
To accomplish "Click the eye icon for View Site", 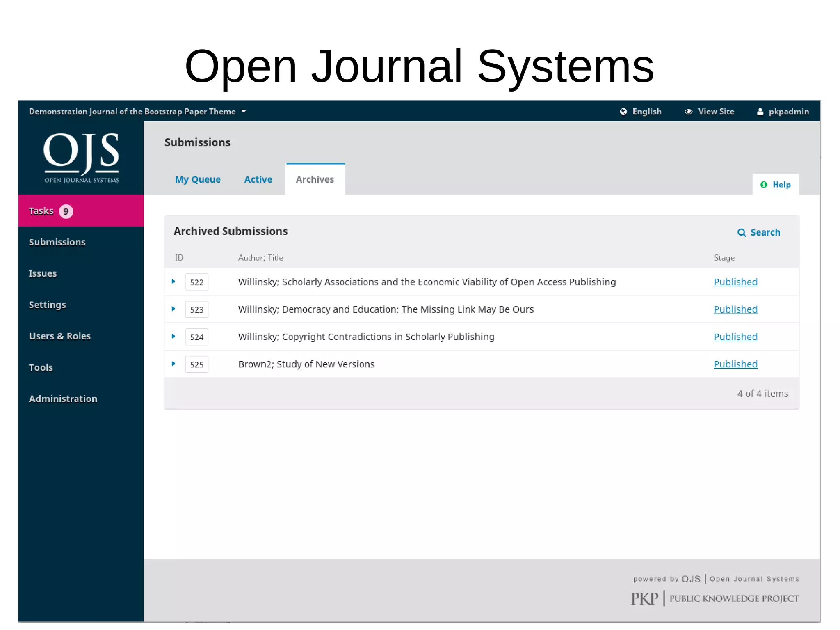I will [x=688, y=112].
